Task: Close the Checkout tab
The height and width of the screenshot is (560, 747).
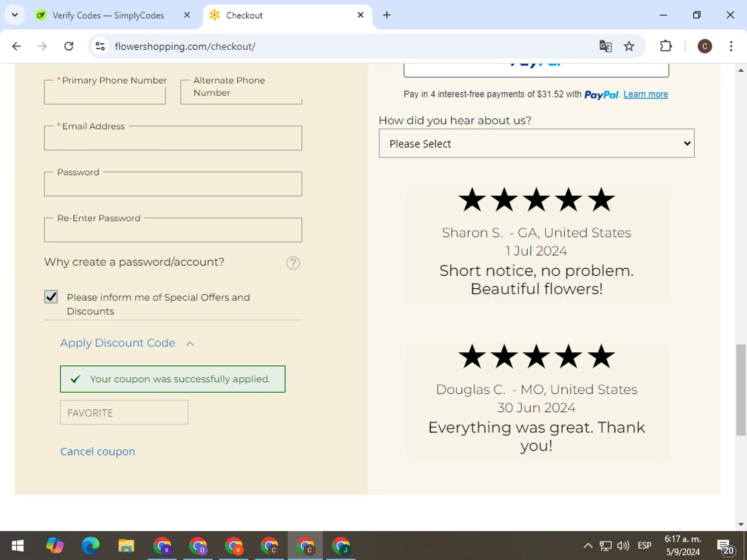Action: pyautogui.click(x=361, y=15)
